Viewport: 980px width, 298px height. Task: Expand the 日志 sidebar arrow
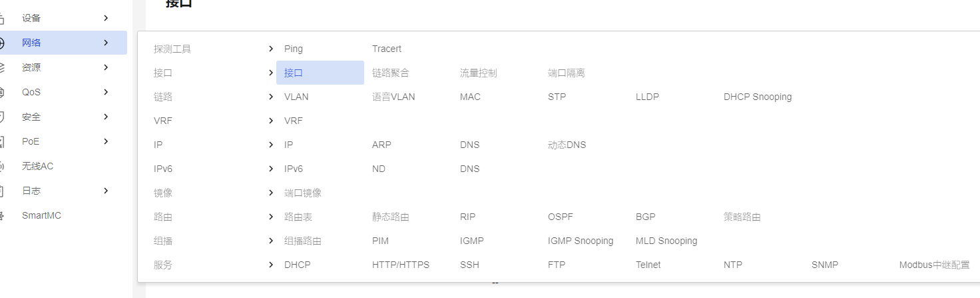click(x=106, y=191)
